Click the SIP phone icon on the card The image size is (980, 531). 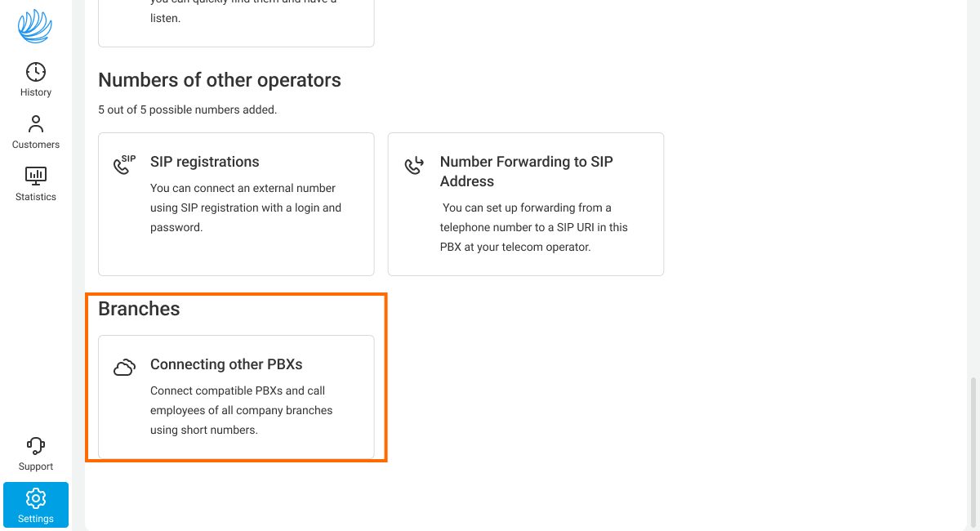pyautogui.click(x=124, y=165)
